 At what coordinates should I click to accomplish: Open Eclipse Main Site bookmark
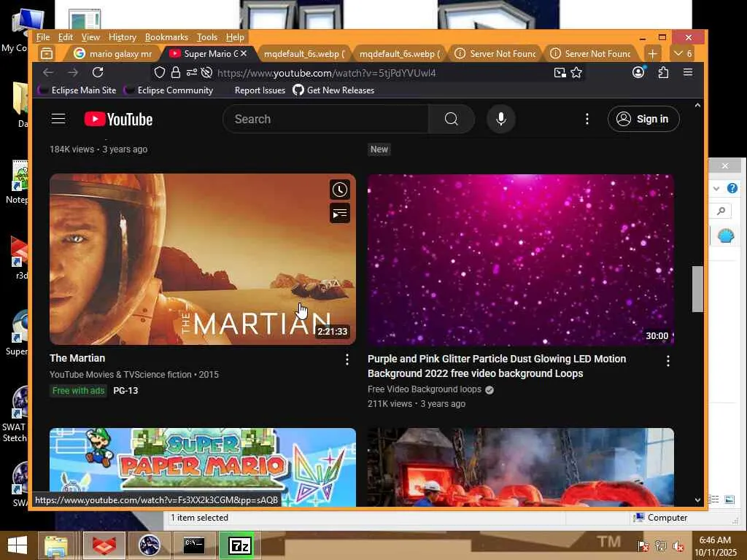[77, 90]
